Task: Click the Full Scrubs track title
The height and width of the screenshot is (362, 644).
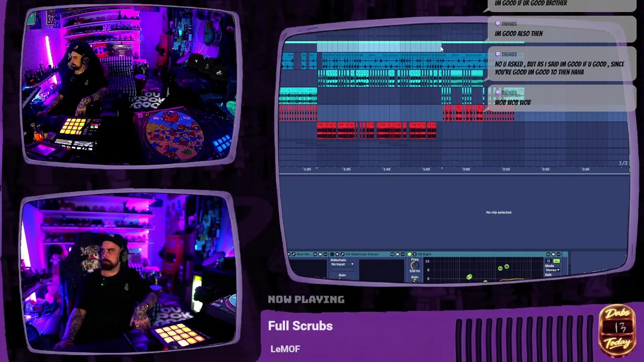Action: click(x=300, y=326)
